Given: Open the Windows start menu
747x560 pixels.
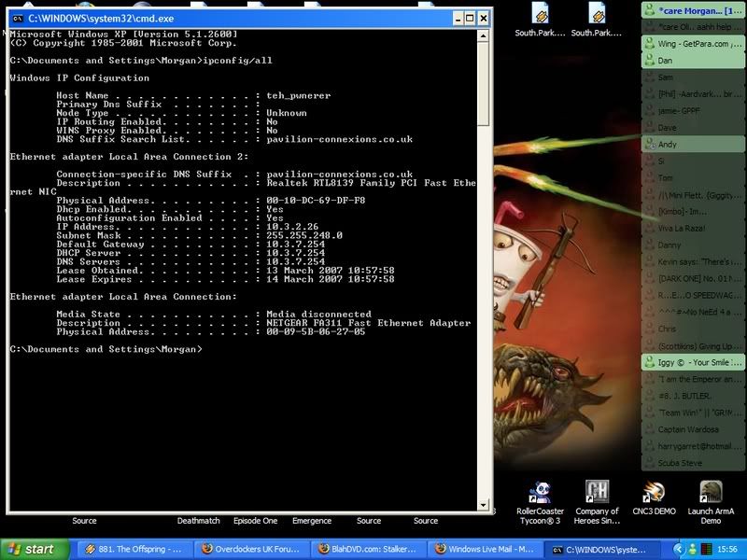Looking at the screenshot, I should point(35,549).
